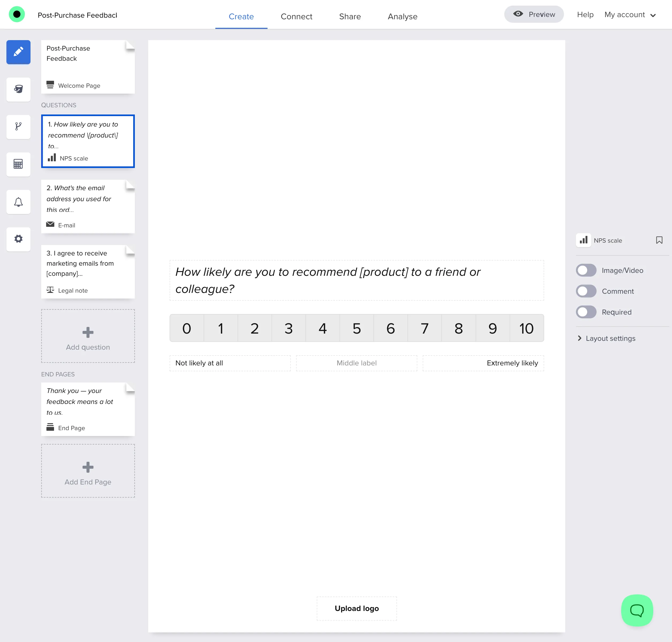Enable the Comment toggle
Screen dimensions: 672x642
click(x=586, y=291)
